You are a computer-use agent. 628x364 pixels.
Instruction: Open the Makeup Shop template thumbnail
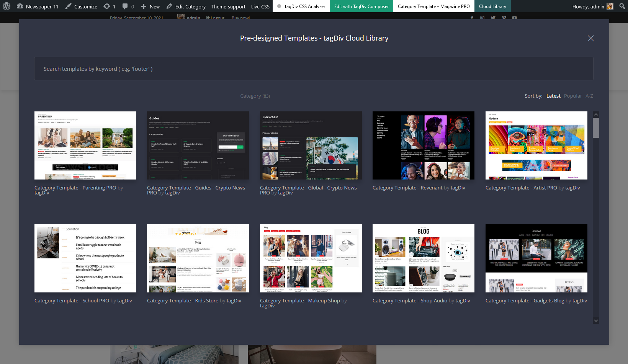[311, 258]
